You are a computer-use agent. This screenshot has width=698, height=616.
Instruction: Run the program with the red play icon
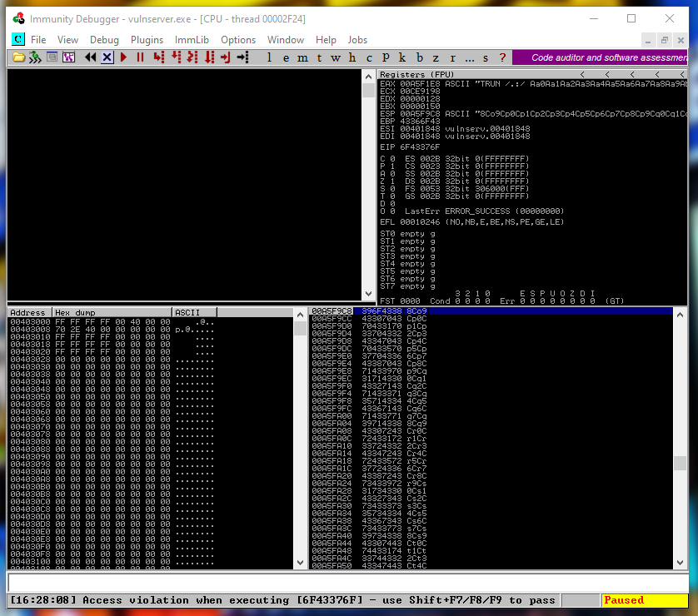click(124, 57)
